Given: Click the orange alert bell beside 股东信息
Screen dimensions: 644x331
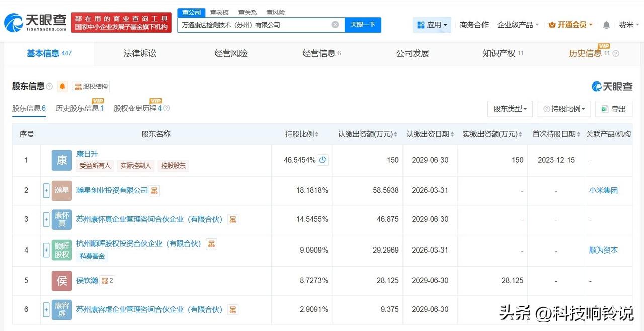Looking at the screenshot, I should click(x=62, y=87).
